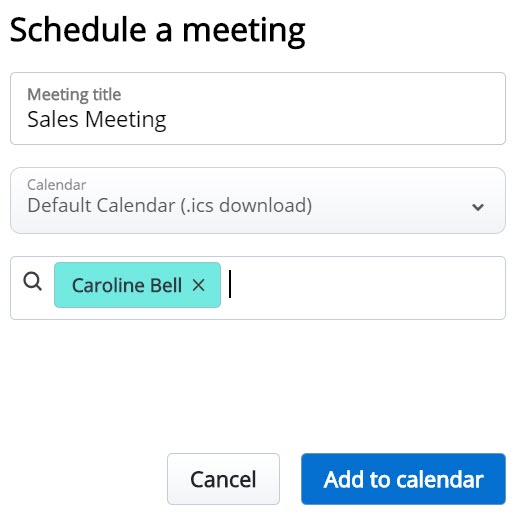The image size is (518, 525).
Task: Open the Default Calendar (.ics download) selector
Action: [258, 200]
